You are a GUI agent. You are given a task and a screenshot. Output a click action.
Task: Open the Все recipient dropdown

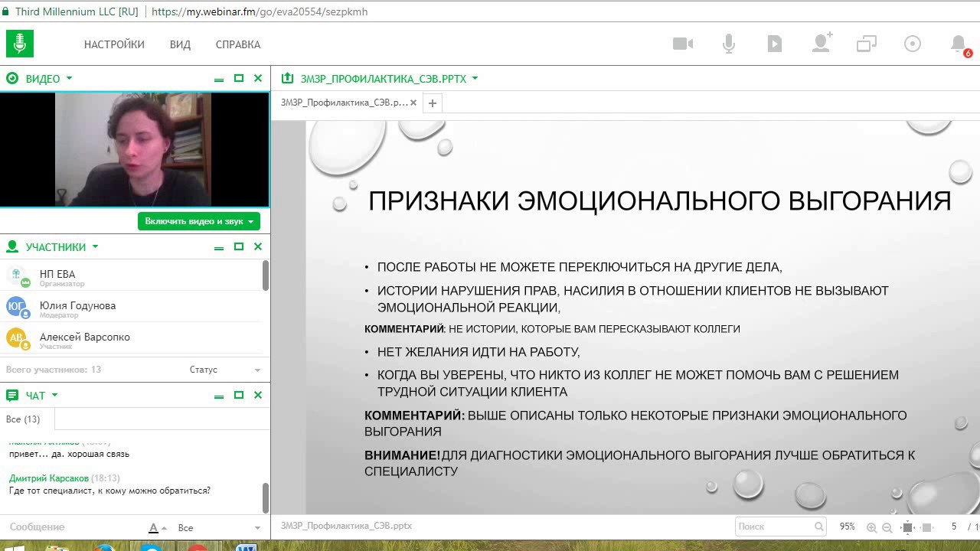[219, 528]
